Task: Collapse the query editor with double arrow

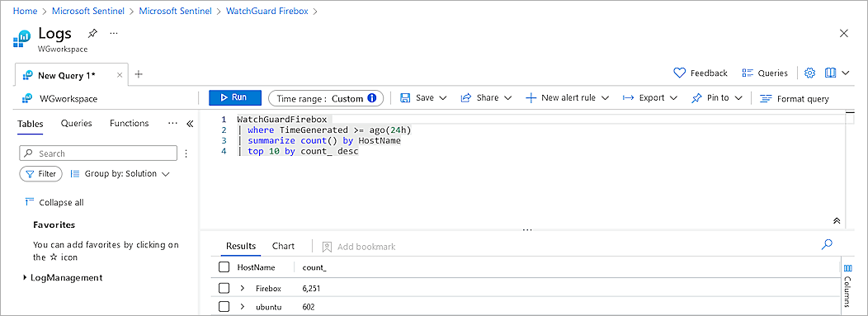Action: [x=837, y=220]
